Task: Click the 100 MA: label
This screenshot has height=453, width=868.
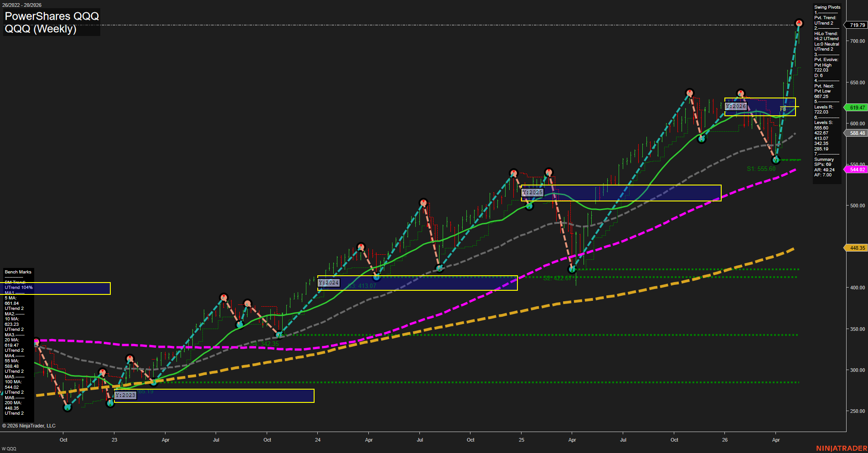Action: [x=13, y=382]
